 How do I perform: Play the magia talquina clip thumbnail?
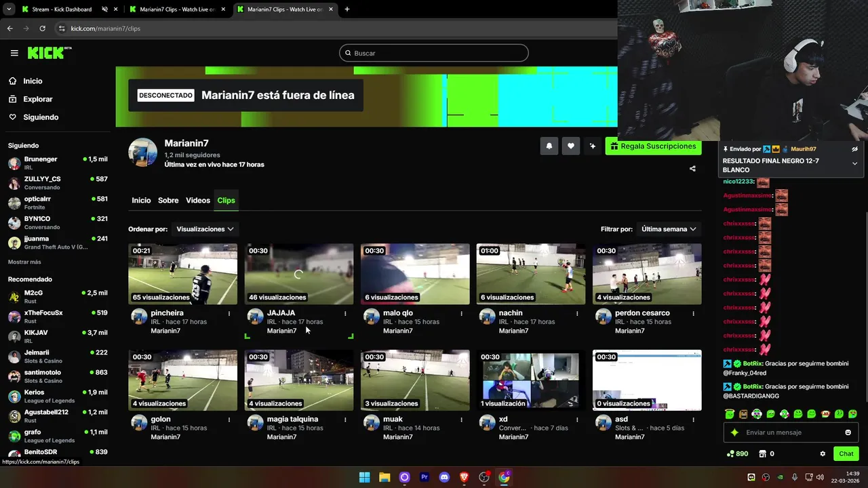299,380
